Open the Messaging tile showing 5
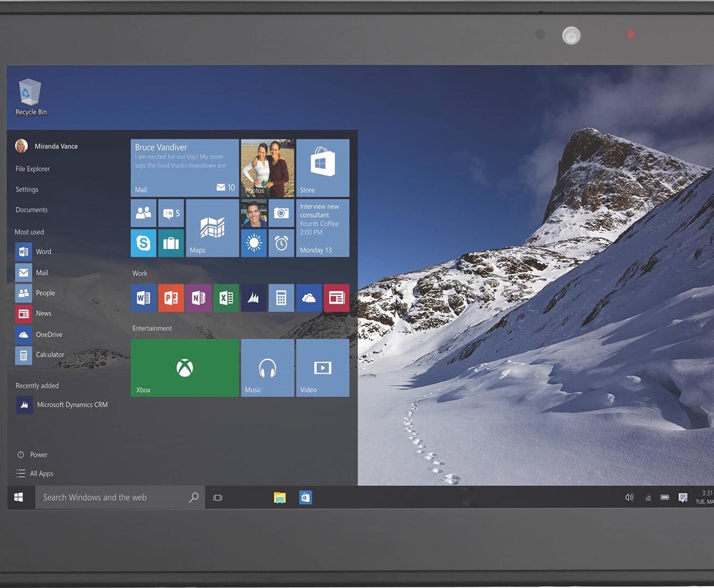Image resolution: width=714 pixels, height=588 pixels. tap(171, 213)
